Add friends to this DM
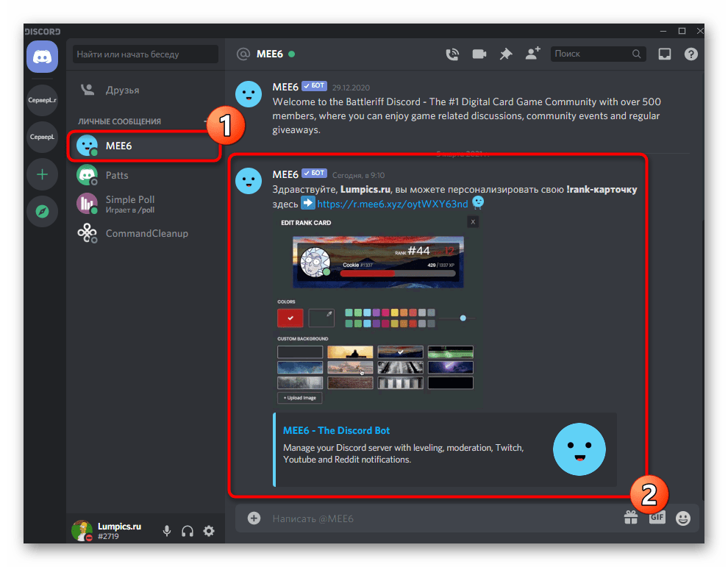 532,54
